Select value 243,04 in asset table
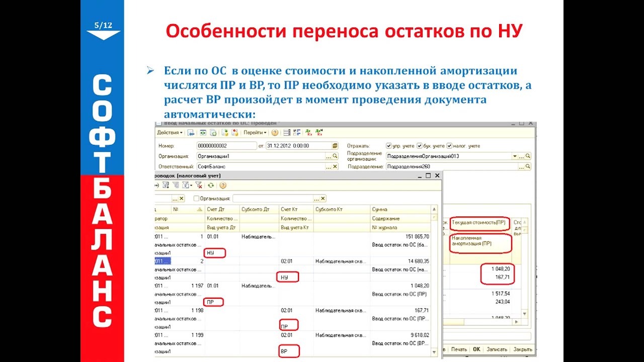 [503, 302]
